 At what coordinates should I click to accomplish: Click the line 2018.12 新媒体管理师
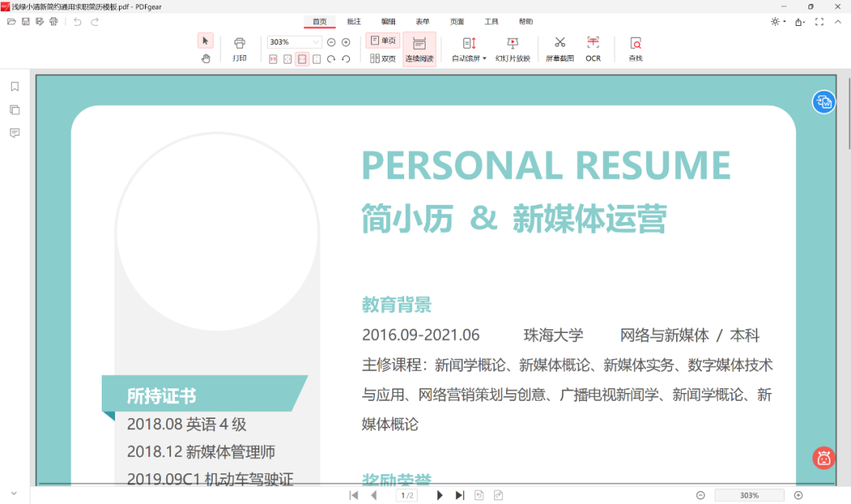(x=201, y=452)
